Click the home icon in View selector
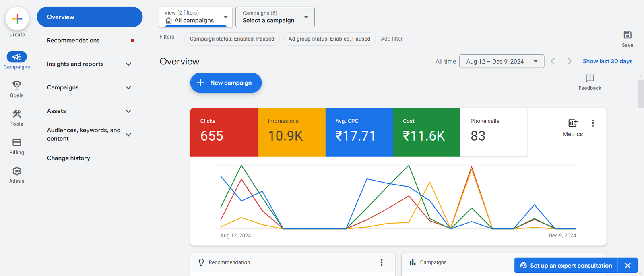The height and width of the screenshot is (276, 644). [x=169, y=21]
